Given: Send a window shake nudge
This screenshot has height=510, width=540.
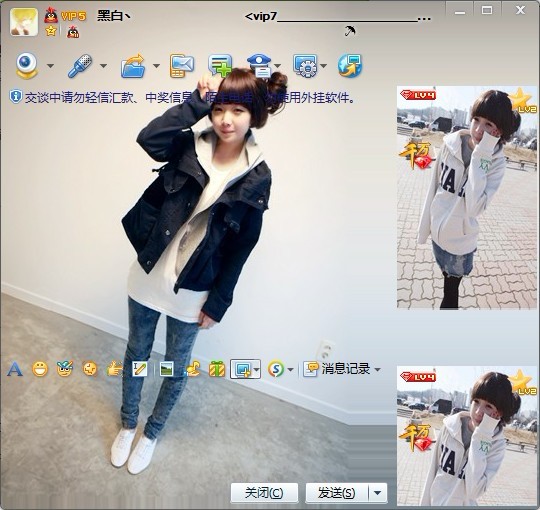Looking at the screenshot, I should [90, 369].
